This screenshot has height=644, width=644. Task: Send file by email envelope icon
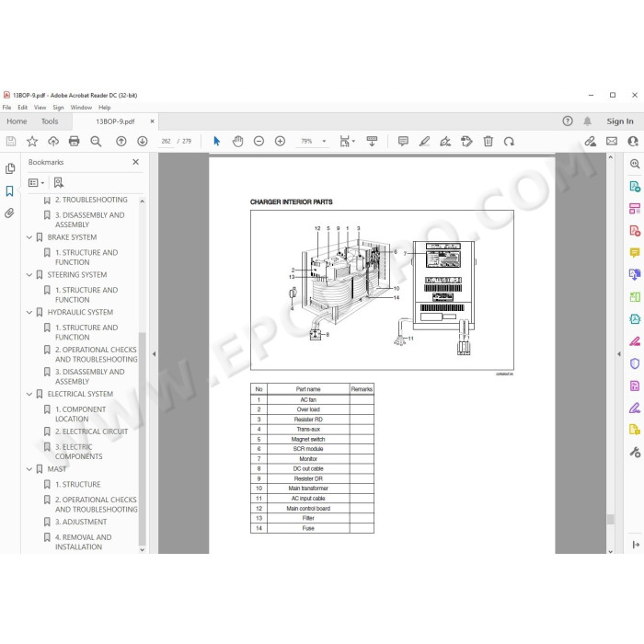tap(612, 142)
